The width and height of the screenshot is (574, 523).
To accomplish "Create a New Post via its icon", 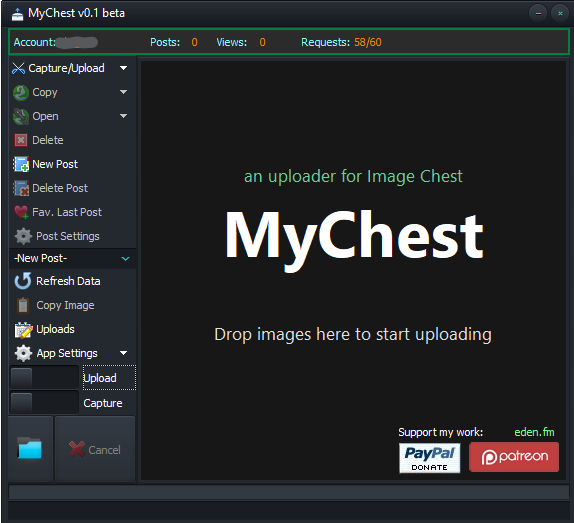I will [x=21, y=164].
